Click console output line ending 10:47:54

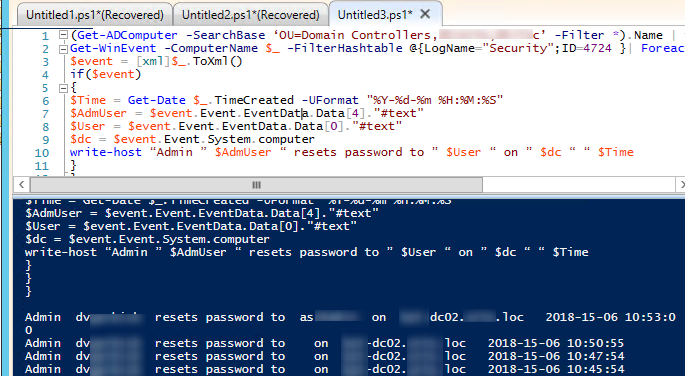tap(324, 356)
